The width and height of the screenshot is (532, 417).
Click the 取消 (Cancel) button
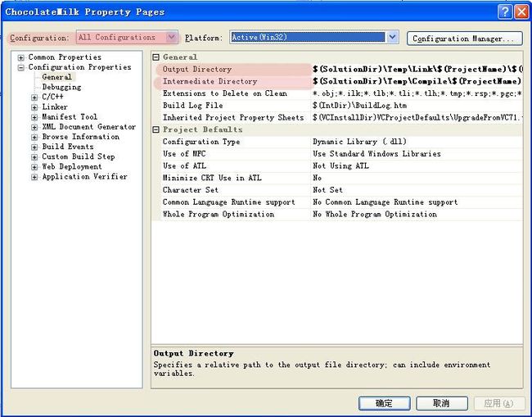(442, 403)
